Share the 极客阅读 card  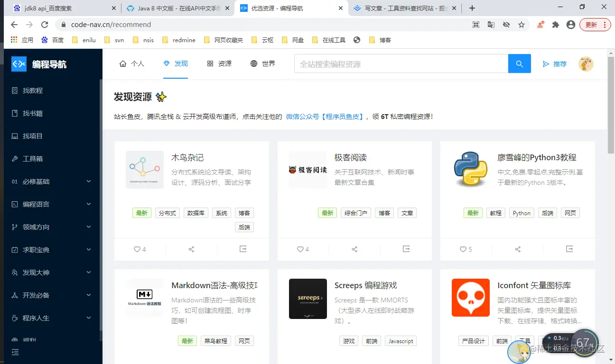click(x=354, y=249)
